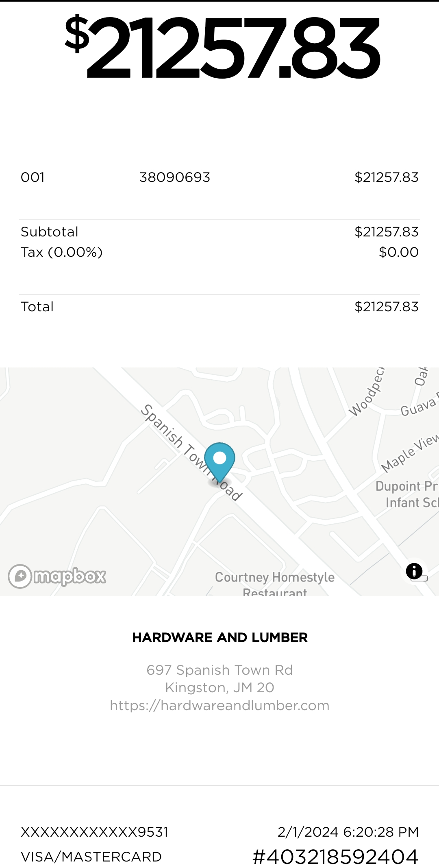This screenshot has width=439, height=868.
Task: Tap the VISA/MASTERCARD payment type text
Action: click(x=91, y=857)
